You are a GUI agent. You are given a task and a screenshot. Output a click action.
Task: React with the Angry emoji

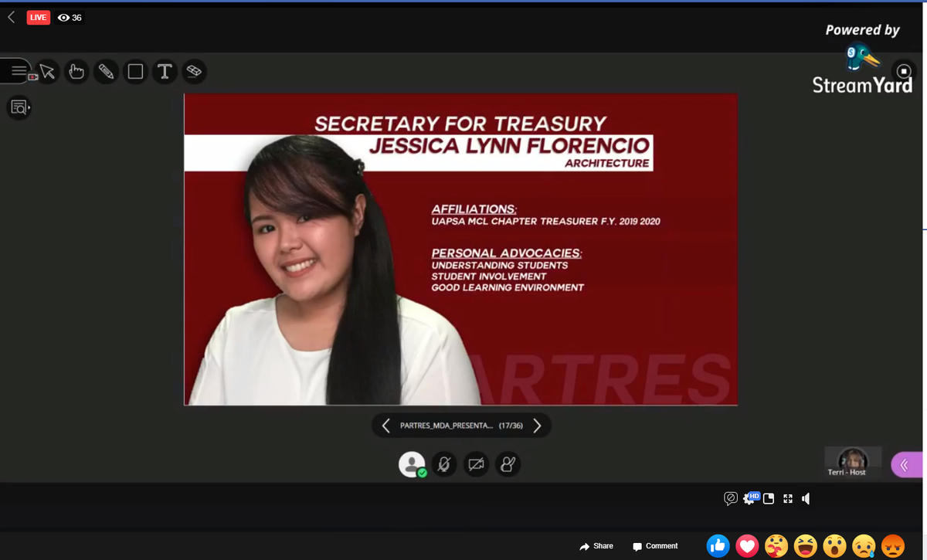[893, 546]
